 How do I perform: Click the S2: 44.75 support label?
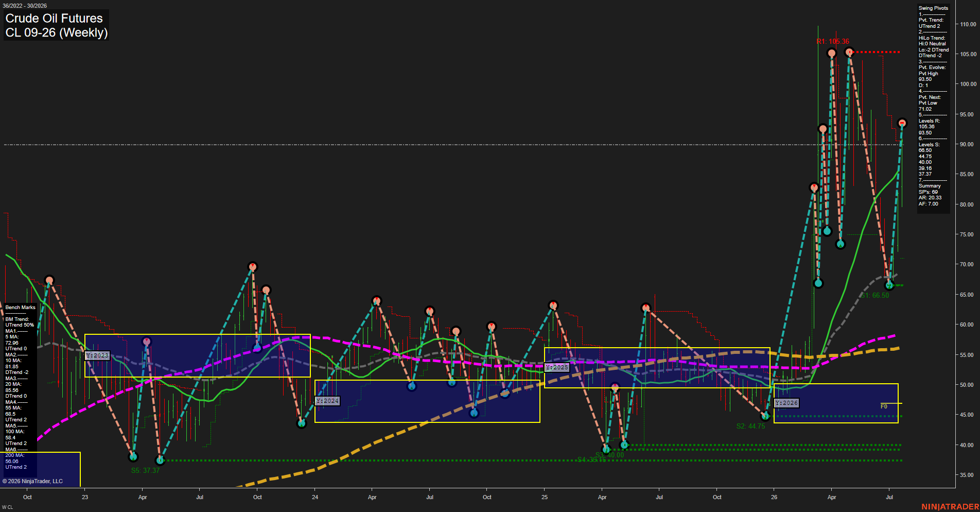(x=750, y=426)
